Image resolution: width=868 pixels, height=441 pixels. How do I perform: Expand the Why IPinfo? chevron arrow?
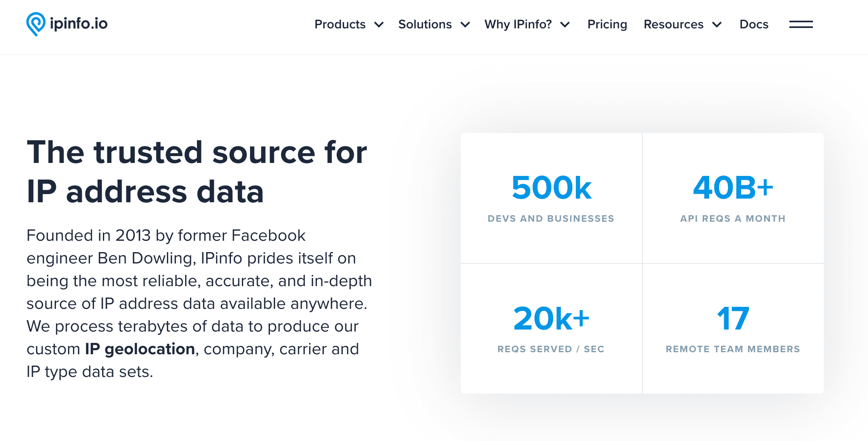coord(565,25)
